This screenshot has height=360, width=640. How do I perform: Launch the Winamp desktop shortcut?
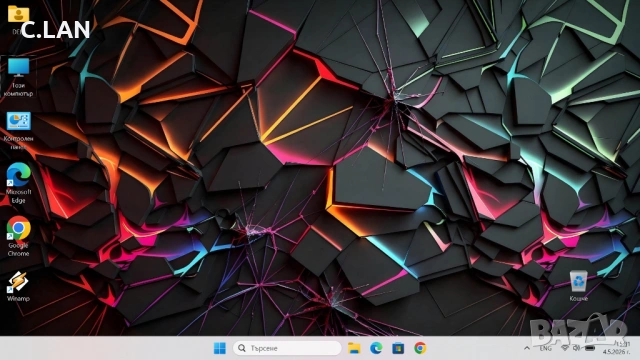pyautogui.click(x=18, y=287)
